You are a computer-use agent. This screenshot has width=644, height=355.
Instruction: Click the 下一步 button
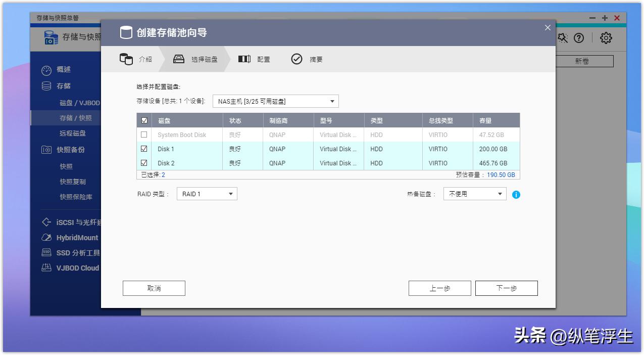(506, 288)
